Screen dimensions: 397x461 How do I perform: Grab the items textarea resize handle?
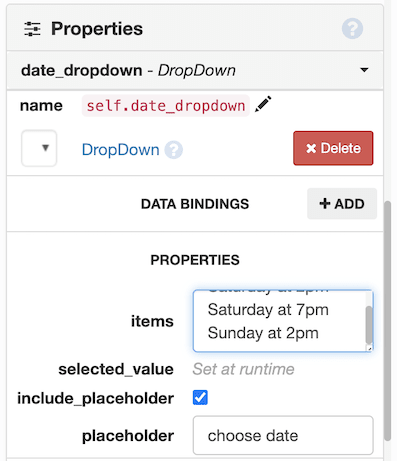(x=369, y=348)
